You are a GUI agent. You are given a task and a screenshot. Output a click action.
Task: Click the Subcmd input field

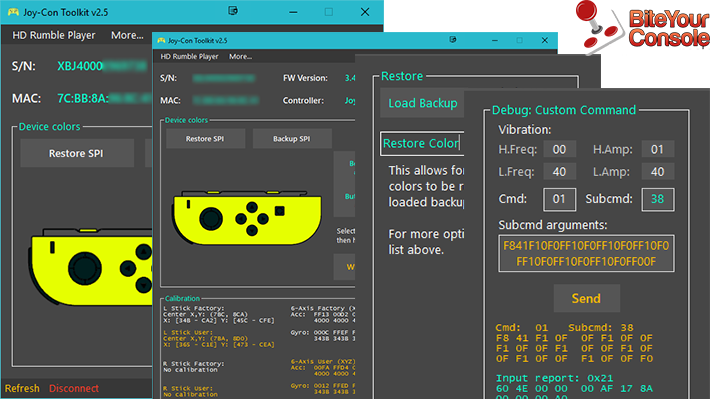pos(657,199)
